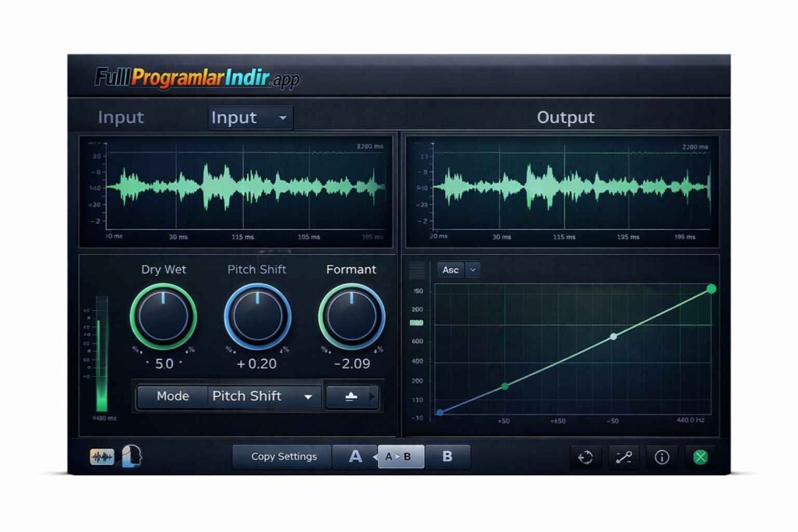798x532 pixels.
Task: Click the Asc curve mode icon
Action: [450, 270]
